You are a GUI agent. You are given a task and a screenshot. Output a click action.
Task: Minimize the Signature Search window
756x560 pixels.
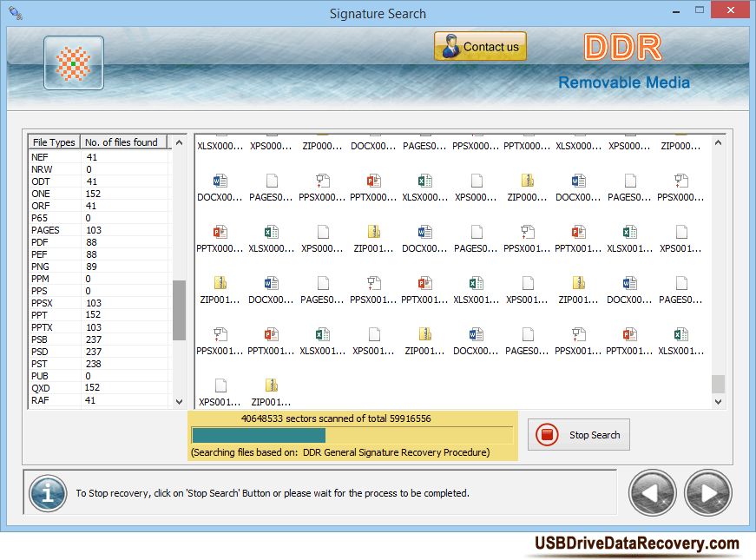pos(676,10)
